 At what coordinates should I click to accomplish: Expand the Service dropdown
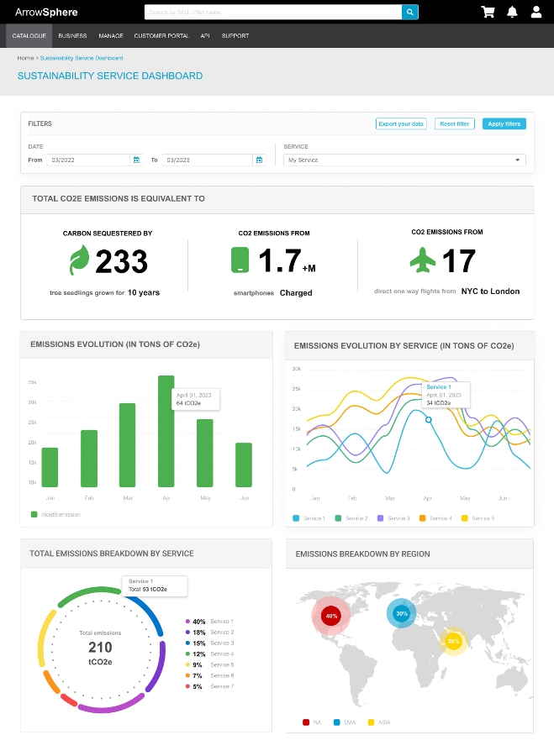pyautogui.click(x=404, y=160)
